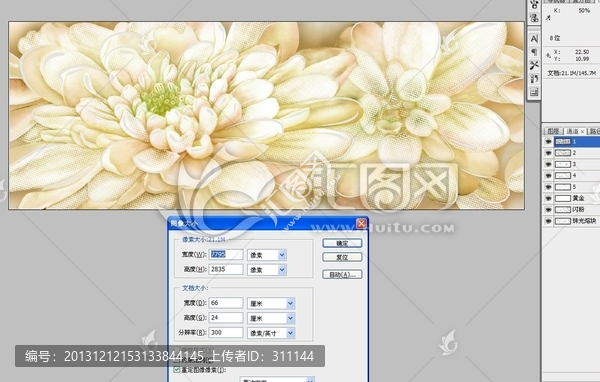Hide channel 3 via its eye icon
This screenshot has width=600, height=382.
coord(548,164)
